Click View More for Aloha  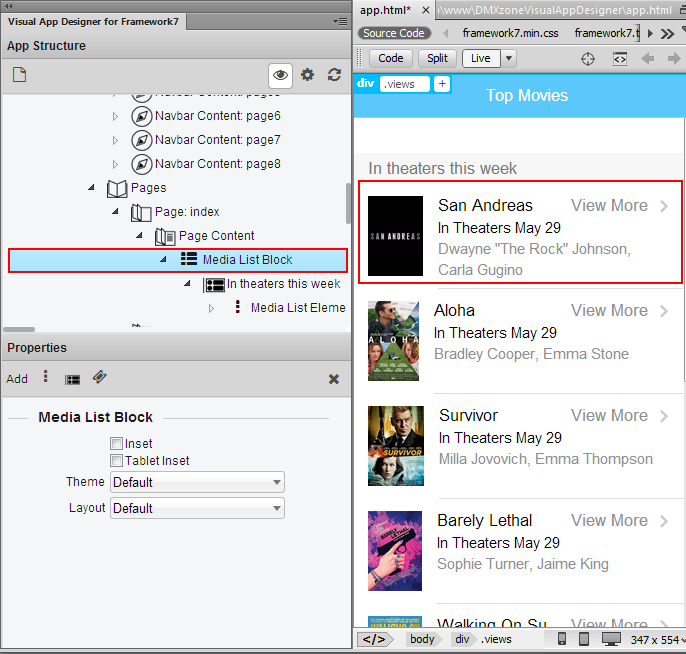(609, 310)
